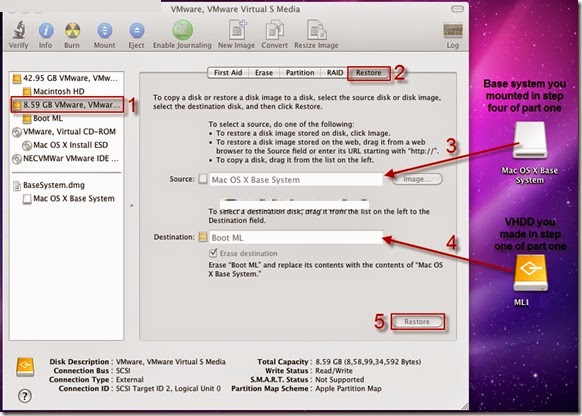Open the Info toolbar icon

pos(46,30)
